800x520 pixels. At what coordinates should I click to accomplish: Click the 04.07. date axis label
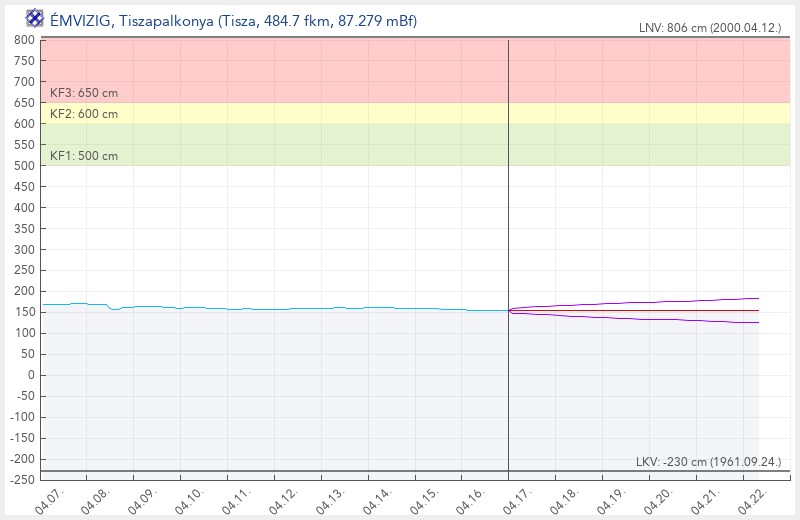49,501
